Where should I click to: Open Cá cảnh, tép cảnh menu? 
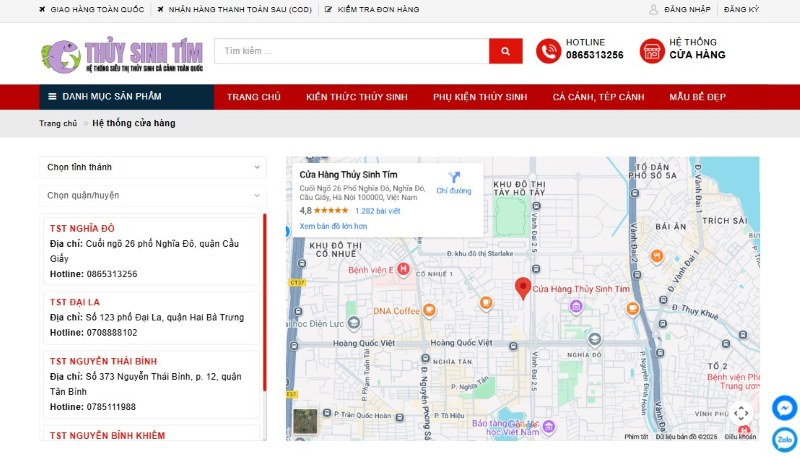598,97
